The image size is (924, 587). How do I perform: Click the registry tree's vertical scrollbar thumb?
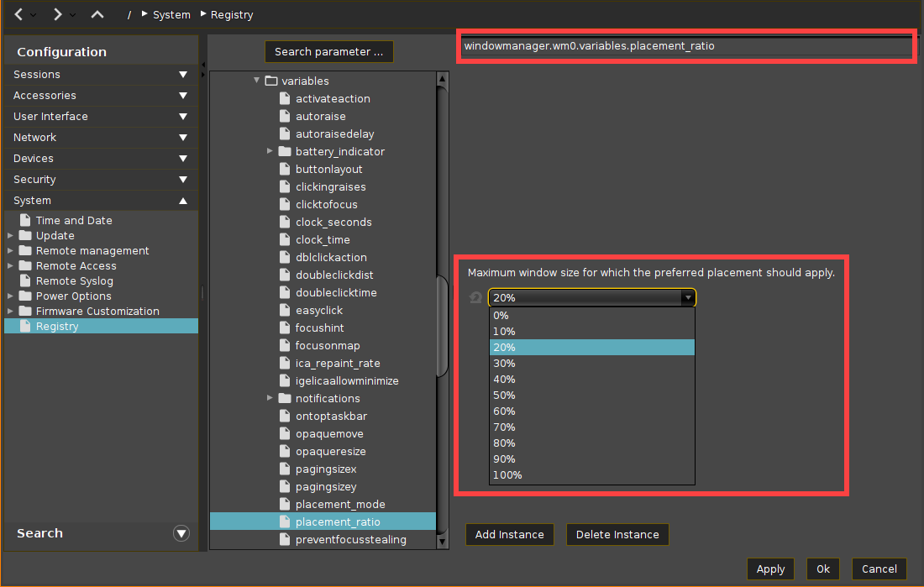point(442,328)
